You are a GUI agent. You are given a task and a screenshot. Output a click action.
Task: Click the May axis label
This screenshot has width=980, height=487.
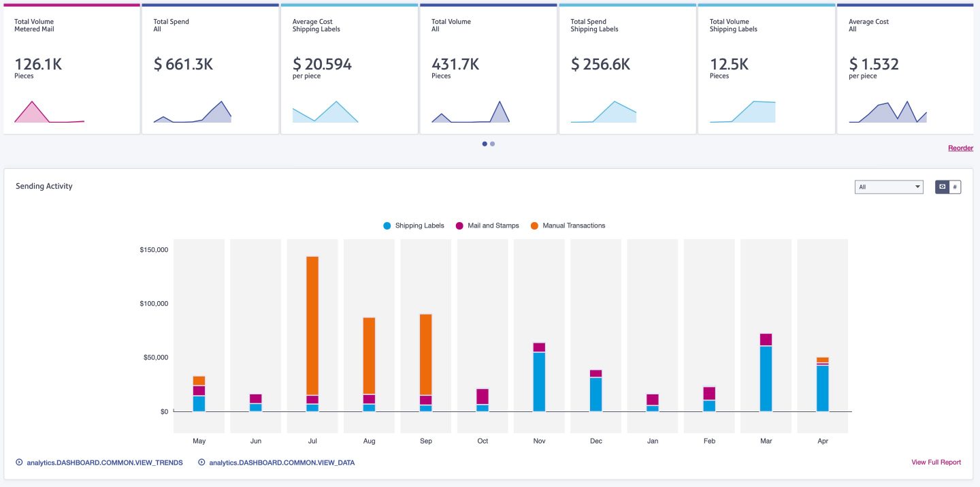[x=199, y=441]
